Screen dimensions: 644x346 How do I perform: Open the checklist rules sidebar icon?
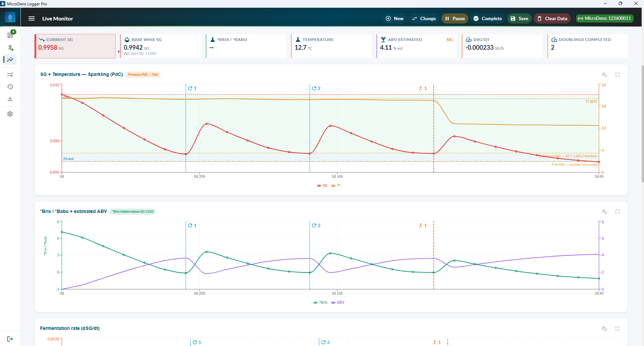tap(10, 75)
